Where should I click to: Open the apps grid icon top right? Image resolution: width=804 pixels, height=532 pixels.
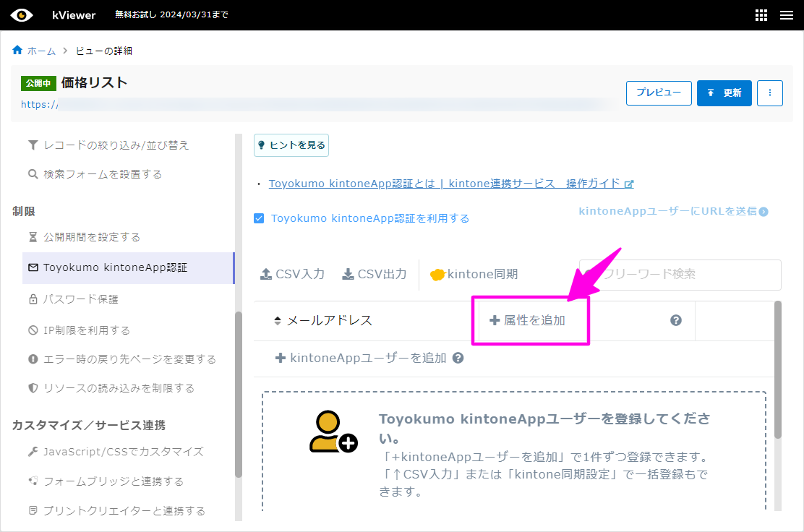[x=761, y=14]
